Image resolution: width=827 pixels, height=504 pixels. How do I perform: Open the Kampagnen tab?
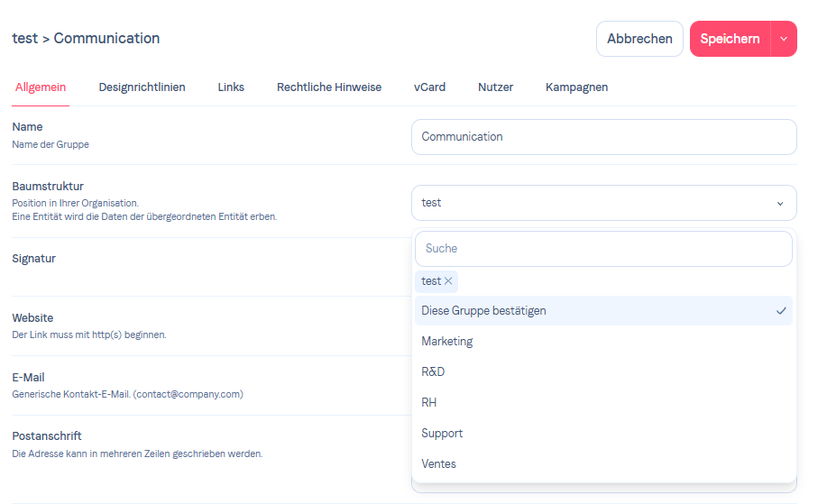[576, 87]
